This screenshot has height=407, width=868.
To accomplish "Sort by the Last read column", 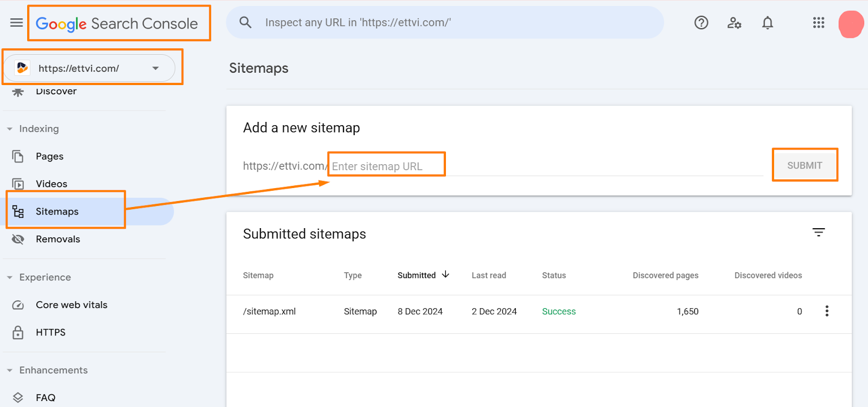I will tap(489, 275).
